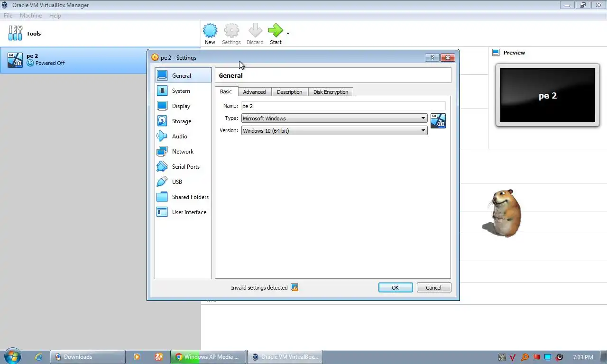Open the Storage settings category

click(183, 121)
